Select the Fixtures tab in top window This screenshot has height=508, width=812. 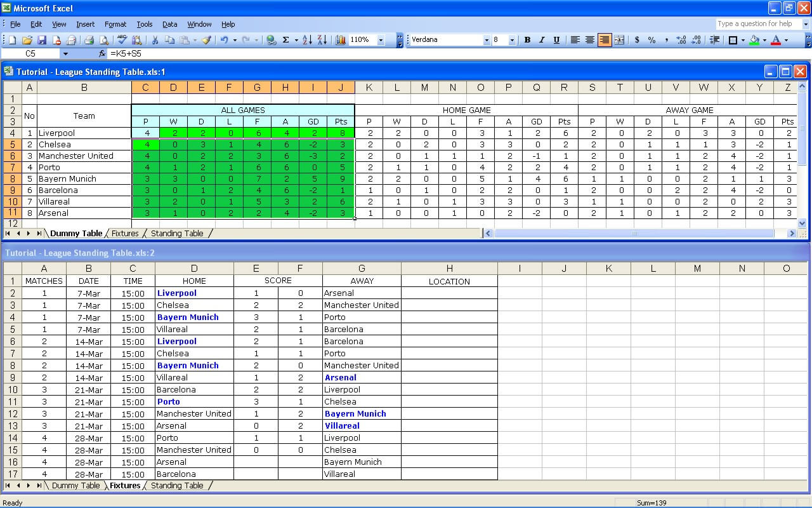tap(125, 233)
